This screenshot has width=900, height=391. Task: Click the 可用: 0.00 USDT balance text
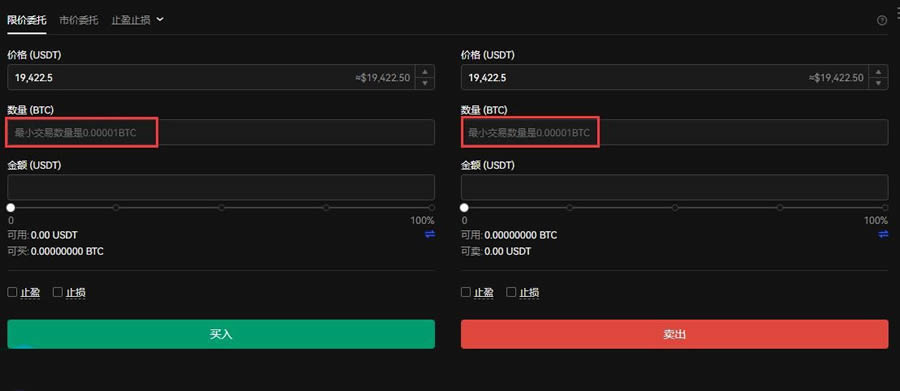pos(42,235)
